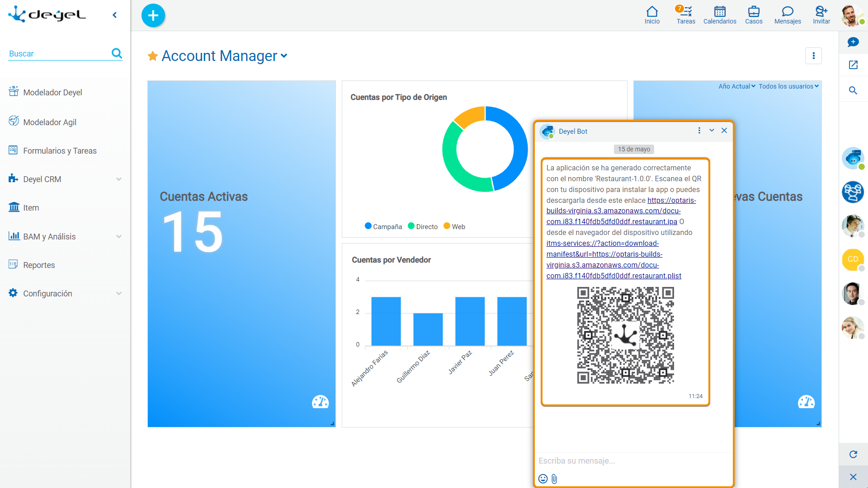Click the attach file paperclip icon
The width and height of the screenshot is (868, 488).
(555, 479)
